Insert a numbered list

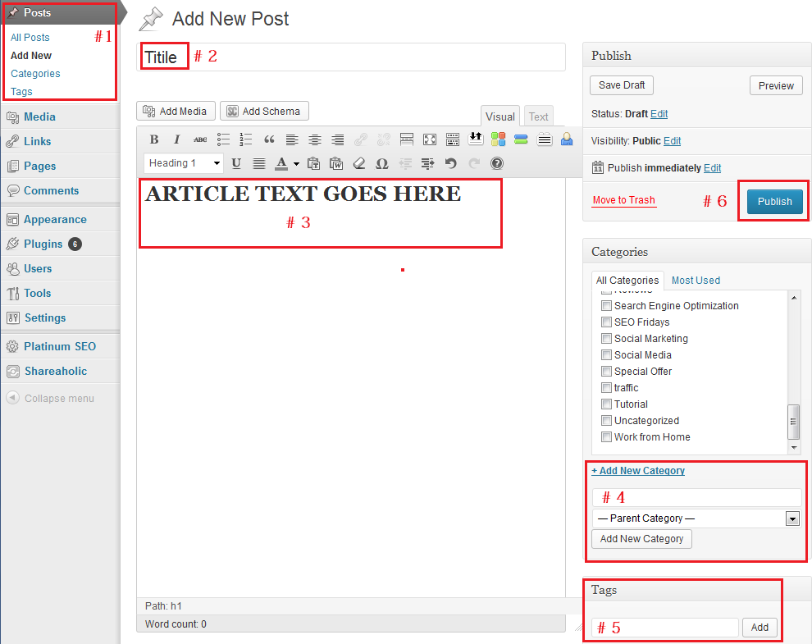pos(245,139)
